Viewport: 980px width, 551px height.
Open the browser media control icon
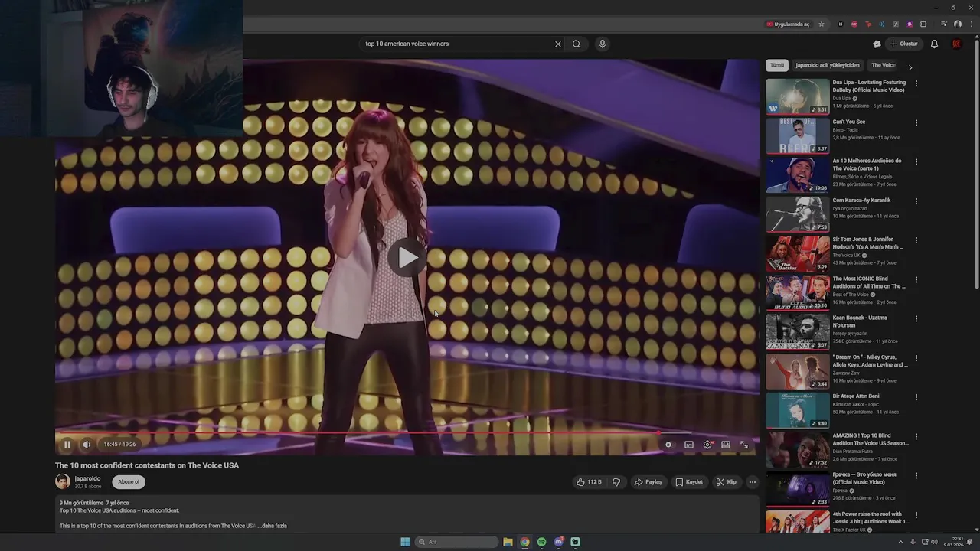[x=944, y=24]
